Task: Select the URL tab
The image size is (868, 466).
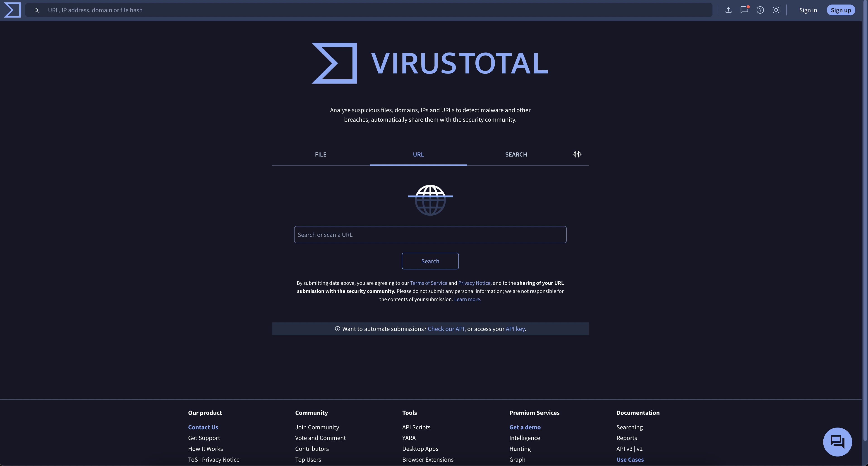Action: [418, 155]
